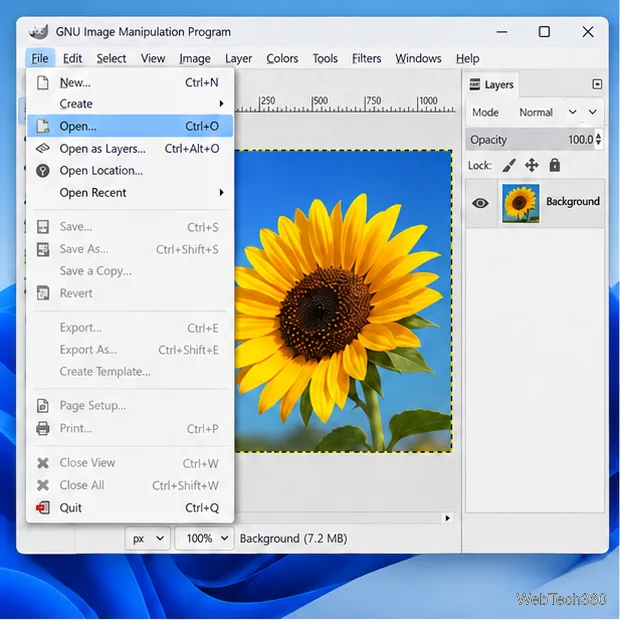Click the Print printer icon
The image size is (620, 620).
pos(42,428)
